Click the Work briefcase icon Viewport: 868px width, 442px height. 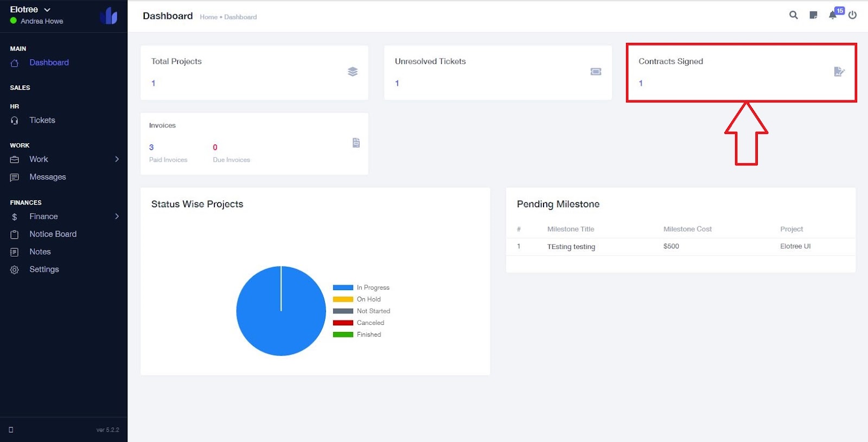[x=15, y=159]
